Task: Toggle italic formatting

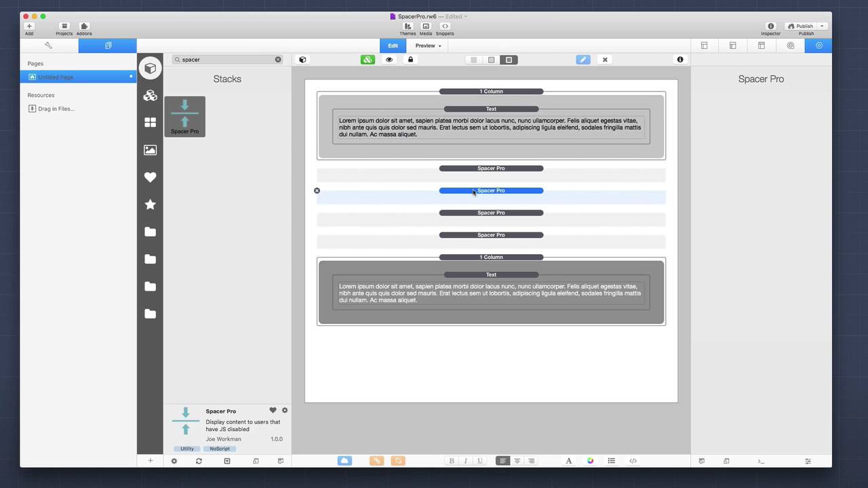Action: click(x=466, y=461)
